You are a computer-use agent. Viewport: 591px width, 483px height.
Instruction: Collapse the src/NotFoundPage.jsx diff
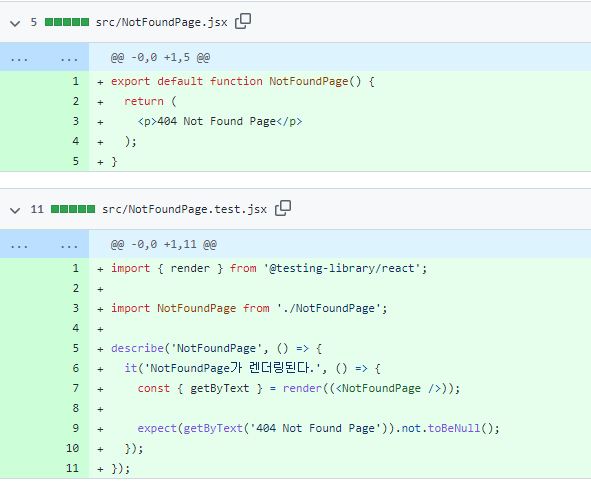click(x=15, y=23)
